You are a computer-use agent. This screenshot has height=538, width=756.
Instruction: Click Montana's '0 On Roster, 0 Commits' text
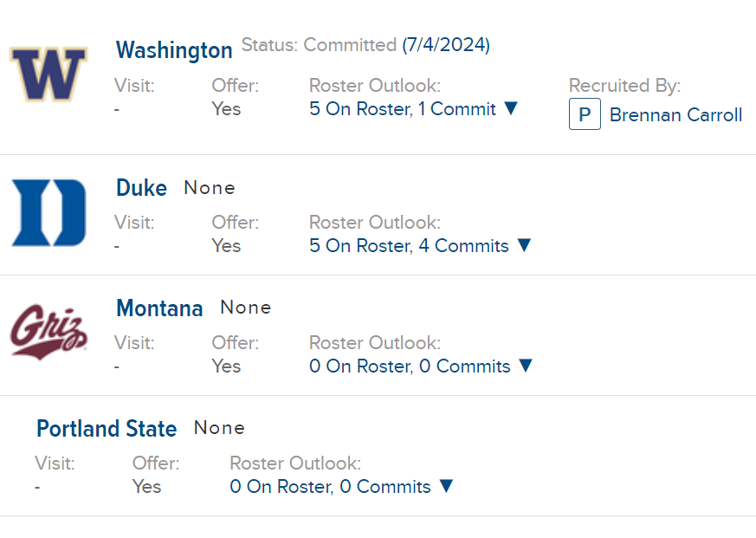click(410, 366)
